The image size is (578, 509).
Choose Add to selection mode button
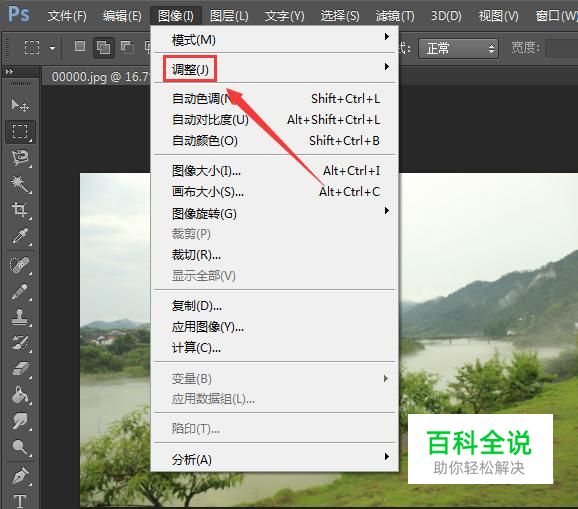pos(104,48)
